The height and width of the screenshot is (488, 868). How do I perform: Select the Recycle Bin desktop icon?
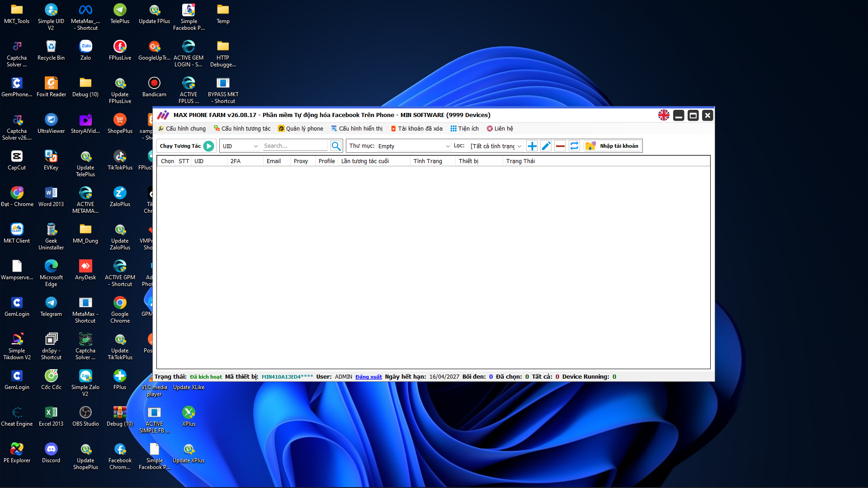[x=51, y=51]
